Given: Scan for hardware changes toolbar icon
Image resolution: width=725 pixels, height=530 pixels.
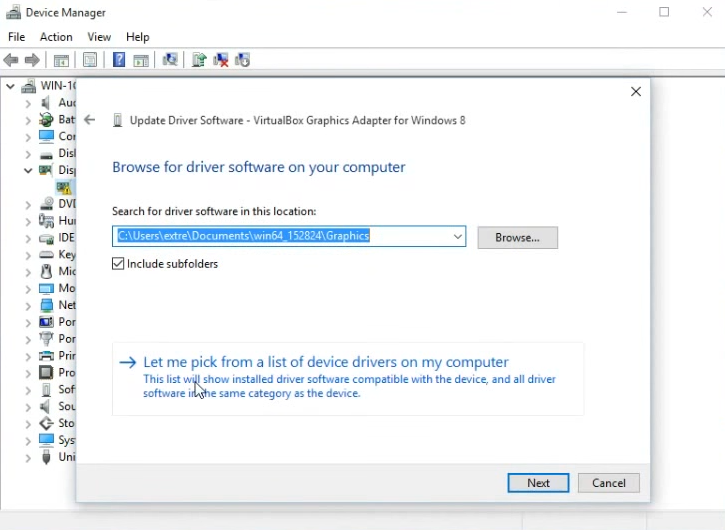Looking at the screenshot, I should coord(170,60).
